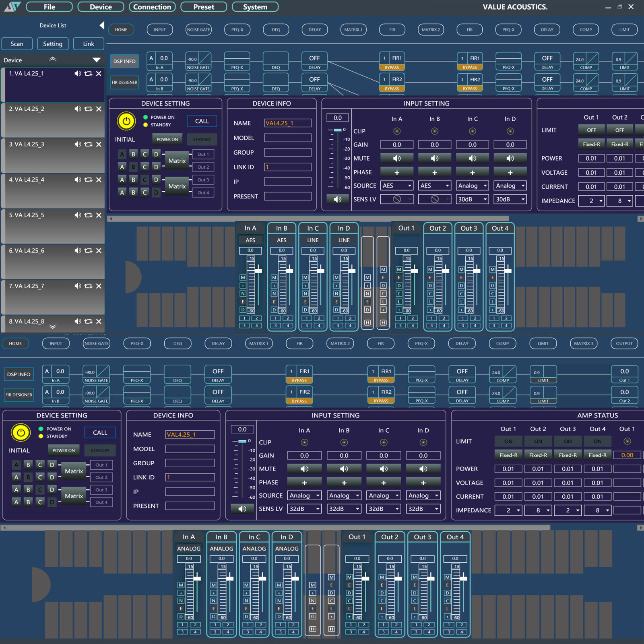
Task: Click master mute speaker below upper input level meter
Action: click(337, 199)
